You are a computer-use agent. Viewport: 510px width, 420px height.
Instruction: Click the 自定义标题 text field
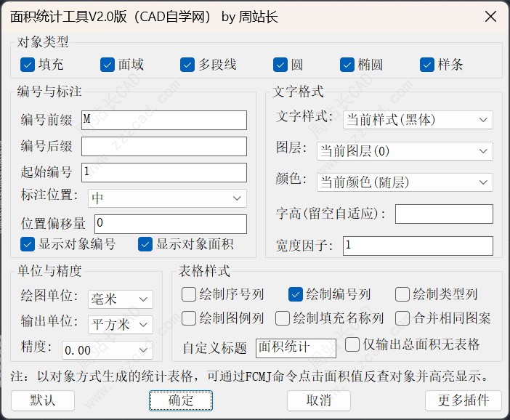click(296, 348)
